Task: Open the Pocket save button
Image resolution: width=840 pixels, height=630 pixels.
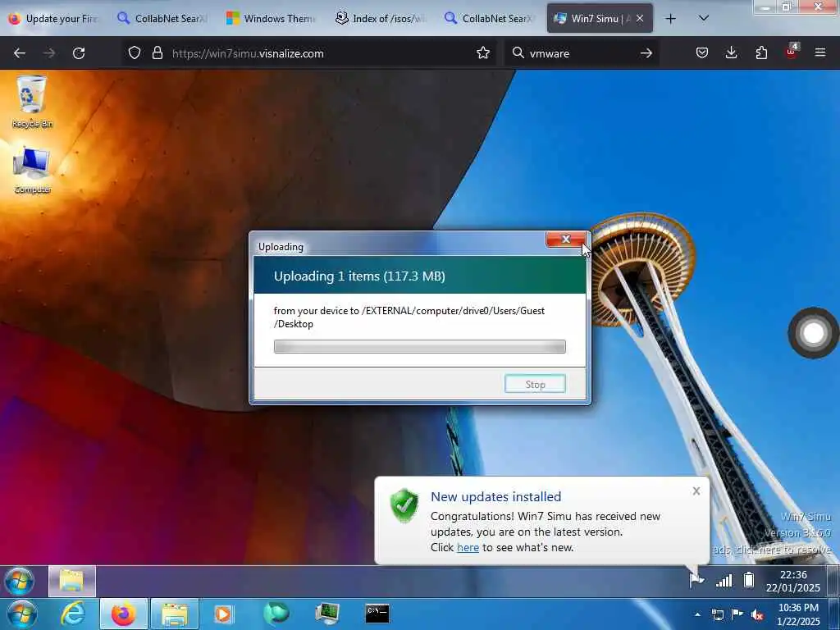Action: pyautogui.click(x=702, y=52)
